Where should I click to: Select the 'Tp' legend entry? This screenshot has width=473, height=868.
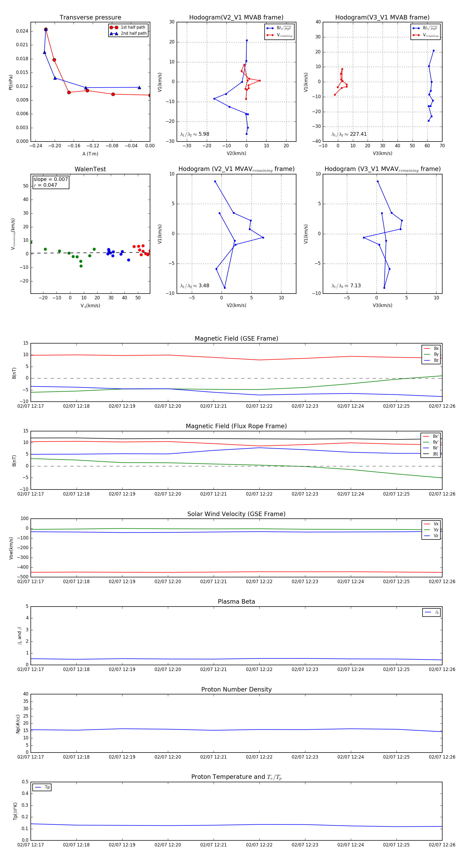[42, 788]
